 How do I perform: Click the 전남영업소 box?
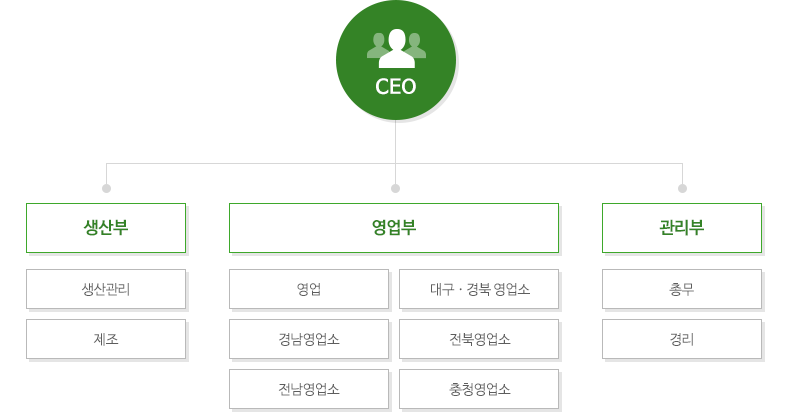point(309,389)
